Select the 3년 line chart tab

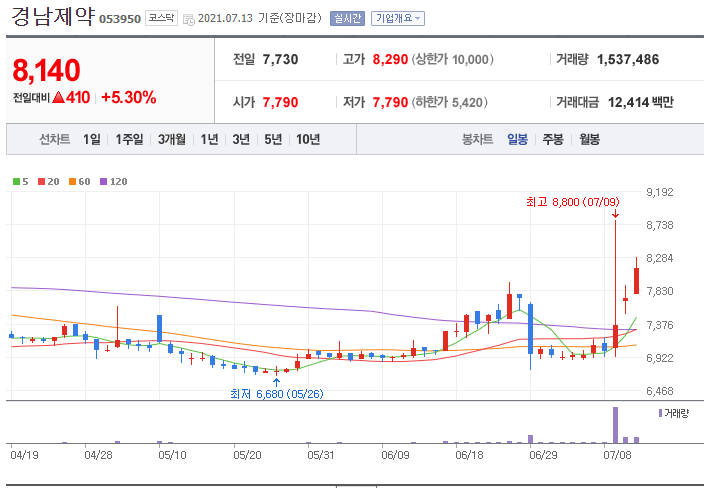(241, 139)
